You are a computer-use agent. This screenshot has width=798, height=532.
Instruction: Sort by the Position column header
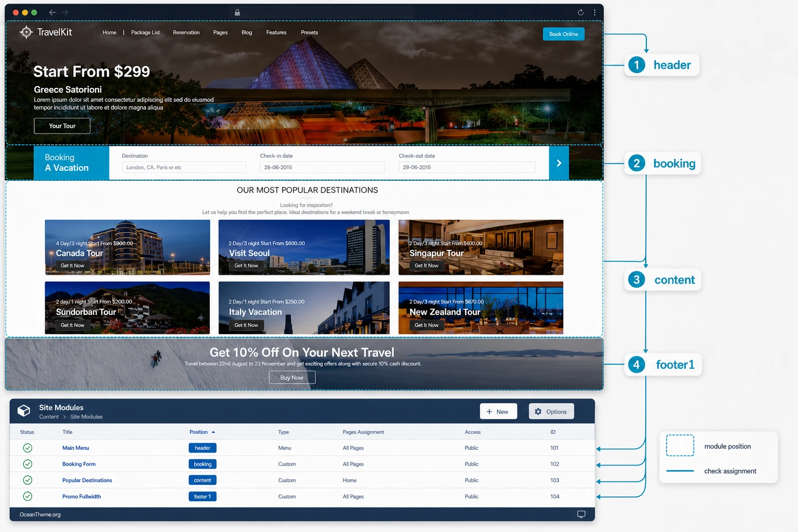tap(202, 432)
